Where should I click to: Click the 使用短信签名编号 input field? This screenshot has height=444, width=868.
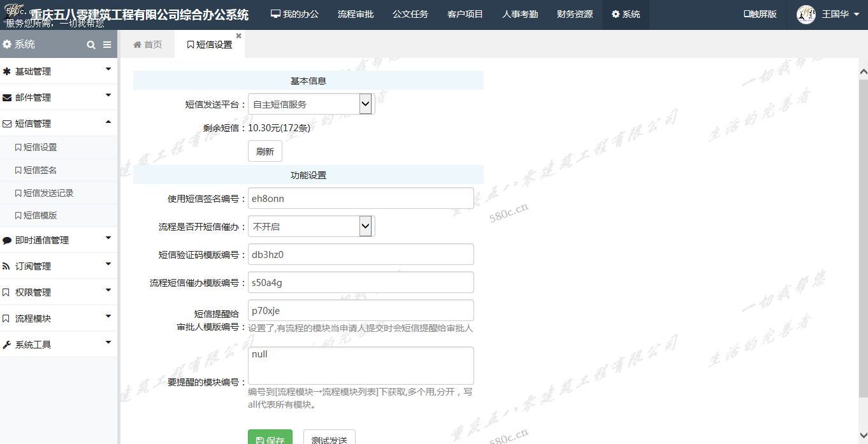click(360, 198)
